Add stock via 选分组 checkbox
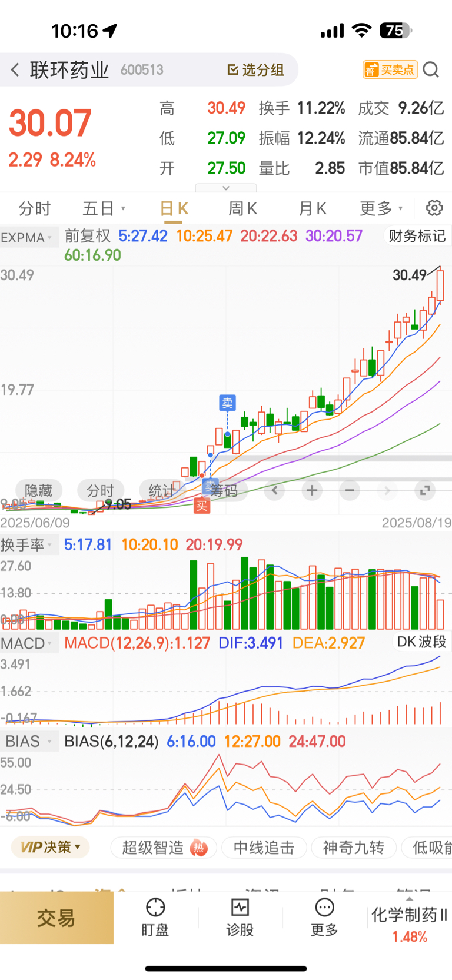Viewport: 452px width, 980px height. (x=256, y=70)
